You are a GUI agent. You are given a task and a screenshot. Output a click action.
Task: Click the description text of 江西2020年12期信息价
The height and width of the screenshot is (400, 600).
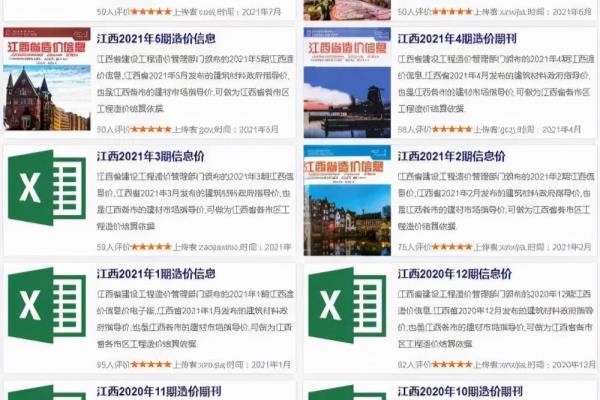tap(496, 319)
